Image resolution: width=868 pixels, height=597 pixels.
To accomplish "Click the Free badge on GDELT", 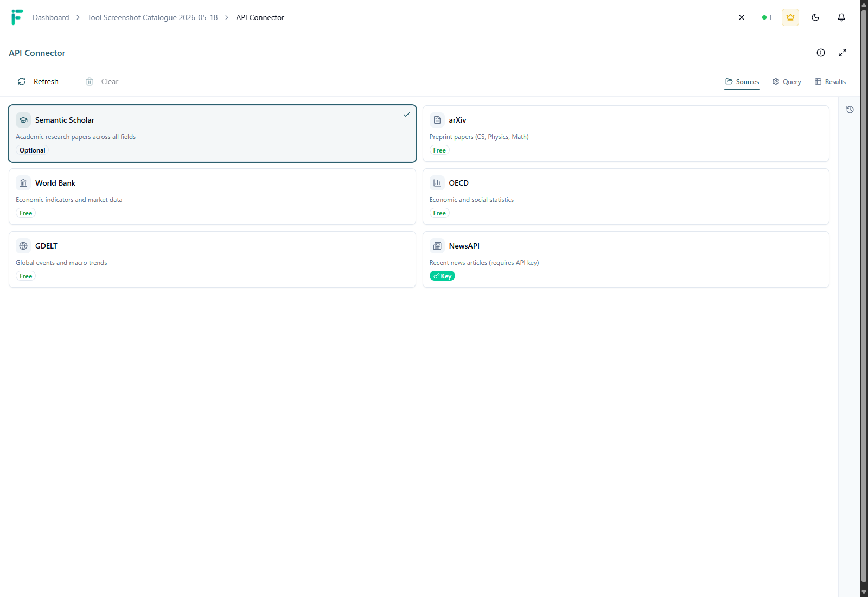I will (26, 276).
